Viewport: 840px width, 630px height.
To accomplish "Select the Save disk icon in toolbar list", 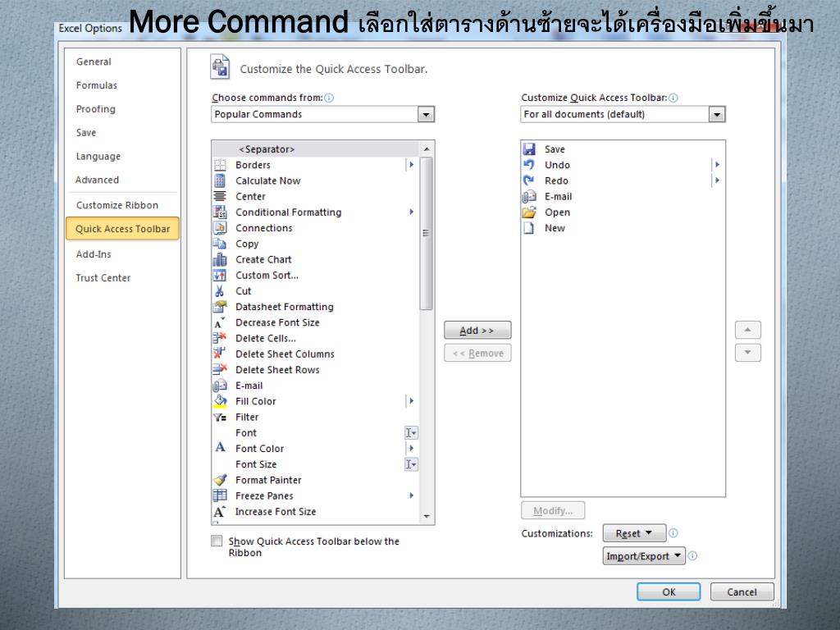I will pos(529,149).
